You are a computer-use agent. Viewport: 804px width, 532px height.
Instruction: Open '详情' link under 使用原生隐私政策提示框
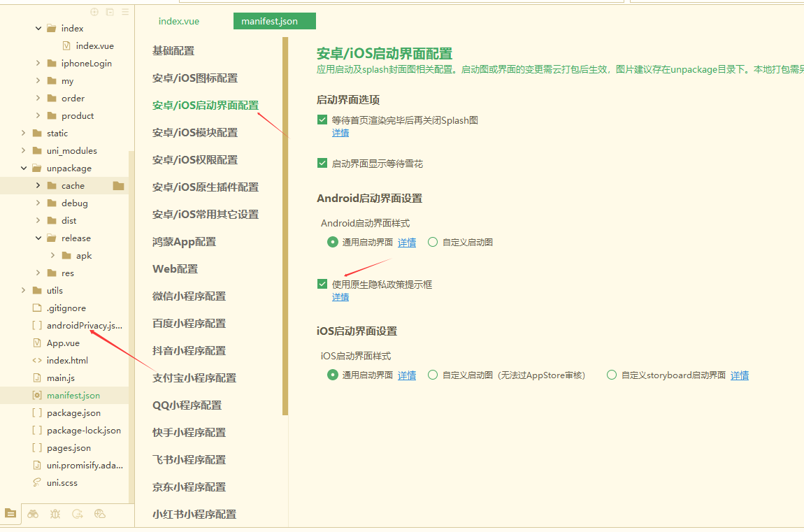(340, 296)
